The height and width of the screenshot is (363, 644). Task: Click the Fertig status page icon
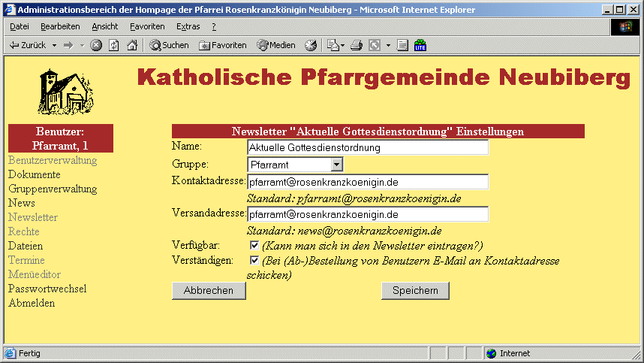[x=11, y=353]
